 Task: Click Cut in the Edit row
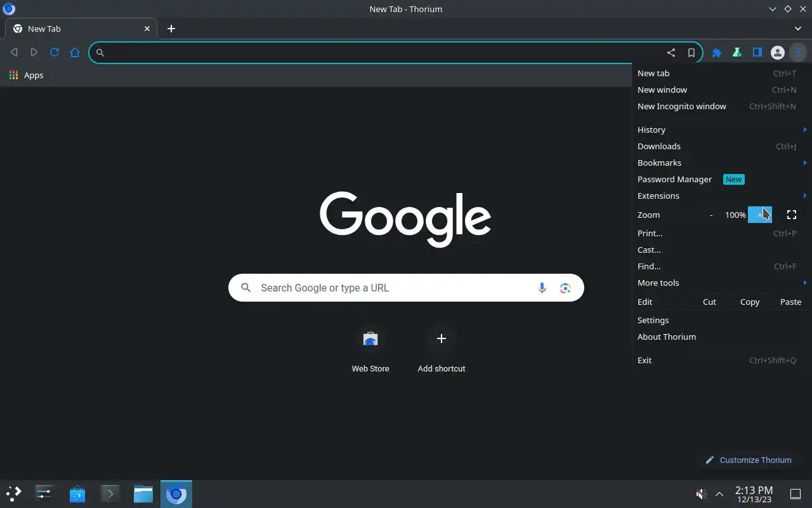pyautogui.click(x=709, y=302)
